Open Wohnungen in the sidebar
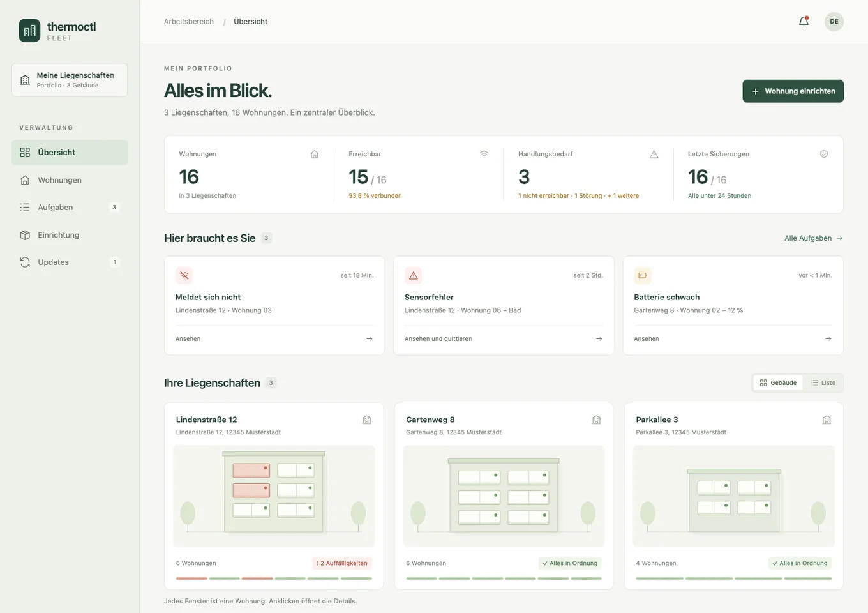Viewport: 868px width, 613px height. click(x=70, y=180)
